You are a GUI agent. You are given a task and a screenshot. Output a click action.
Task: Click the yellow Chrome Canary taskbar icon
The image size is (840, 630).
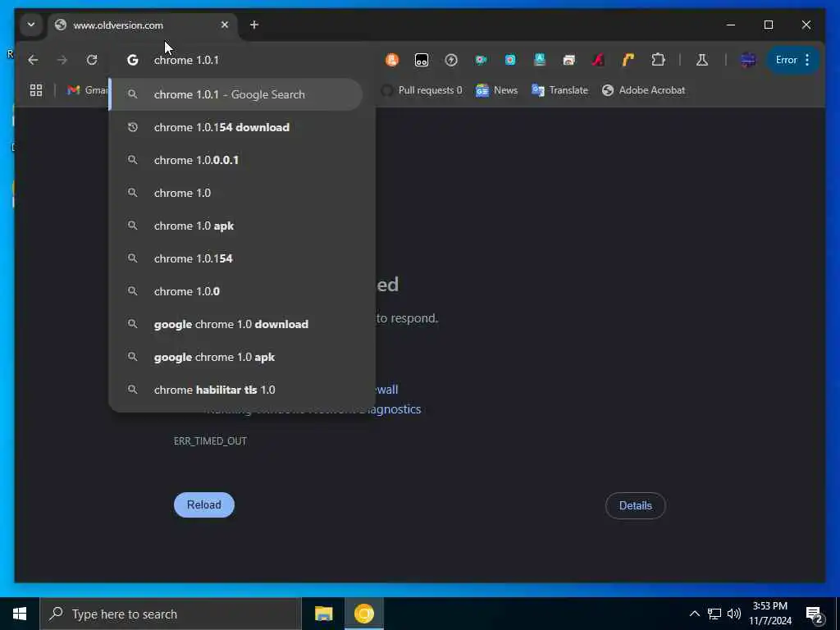(x=363, y=614)
